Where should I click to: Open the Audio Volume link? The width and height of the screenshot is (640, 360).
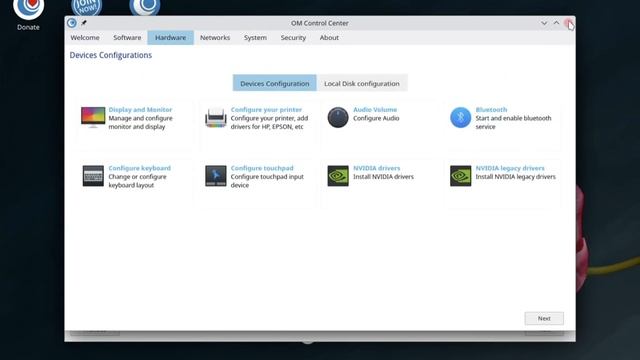coord(375,109)
